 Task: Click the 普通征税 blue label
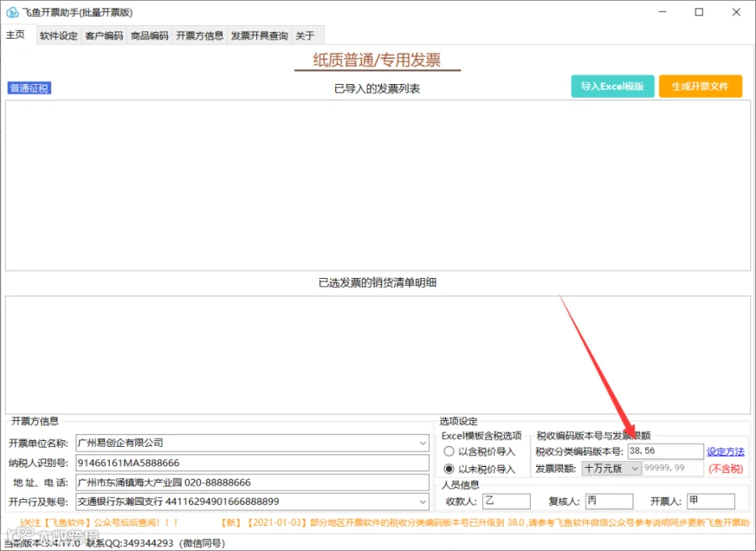(x=29, y=88)
